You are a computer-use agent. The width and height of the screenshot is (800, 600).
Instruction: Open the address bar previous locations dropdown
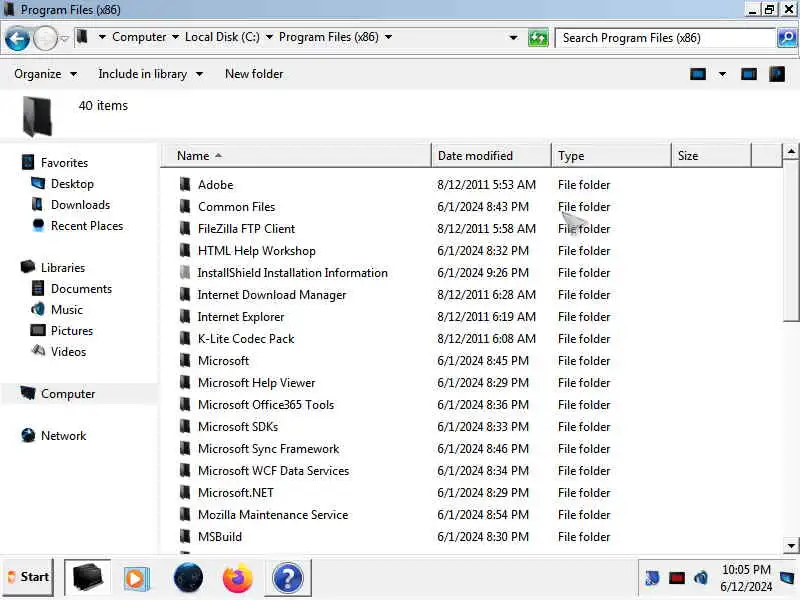[513, 38]
